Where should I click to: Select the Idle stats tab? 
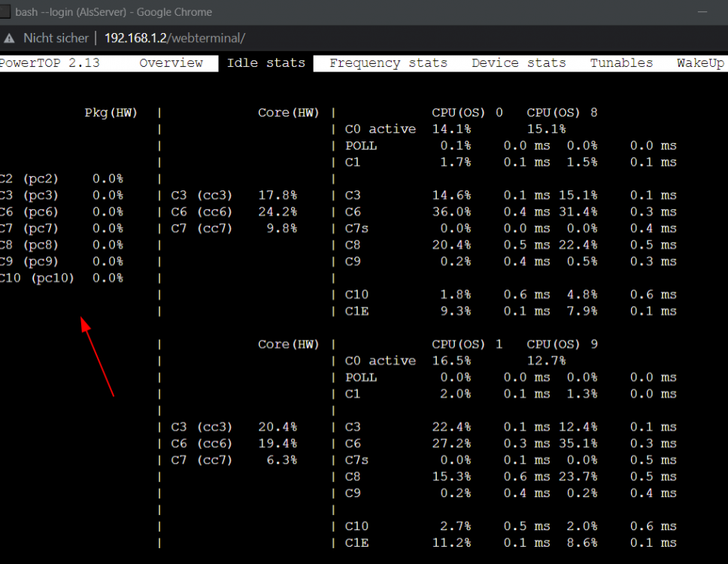pyautogui.click(x=266, y=63)
